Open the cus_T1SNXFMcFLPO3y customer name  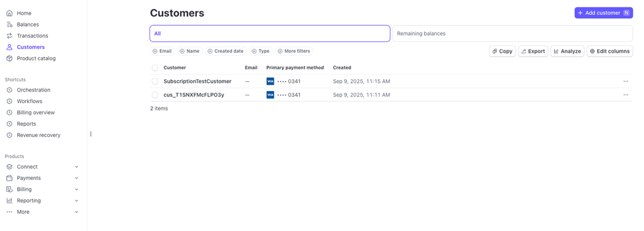[x=194, y=95]
